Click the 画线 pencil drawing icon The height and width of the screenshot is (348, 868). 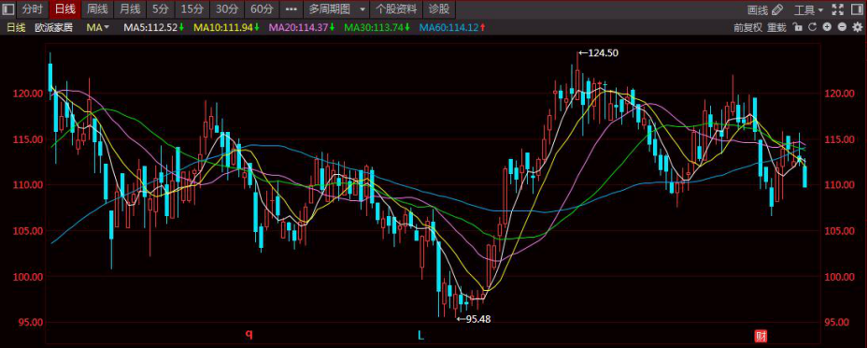(x=777, y=9)
